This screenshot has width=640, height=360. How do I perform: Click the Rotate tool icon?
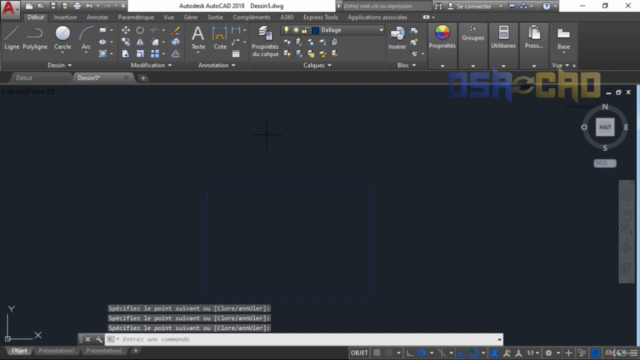[140, 30]
